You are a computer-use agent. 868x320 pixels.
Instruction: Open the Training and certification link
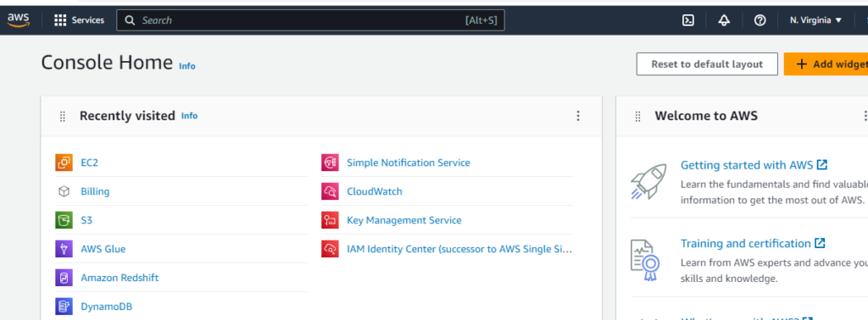click(x=746, y=243)
